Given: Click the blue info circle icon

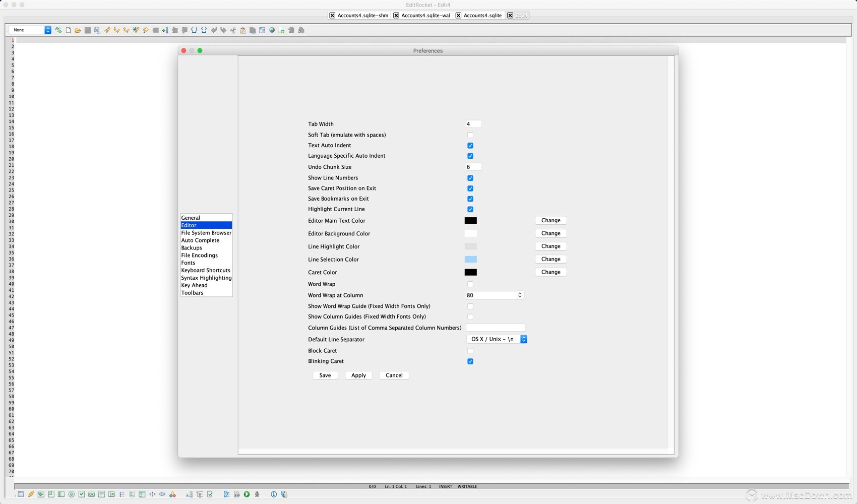Looking at the screenshot, I should 274,494.
